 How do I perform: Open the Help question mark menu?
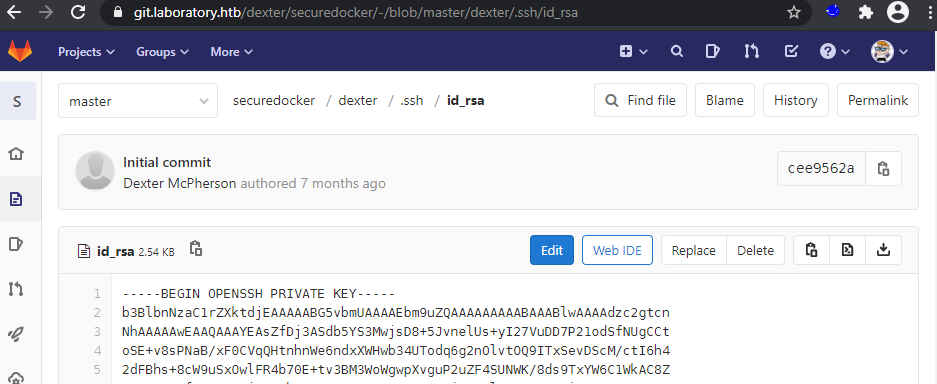(x=835, y=52)
